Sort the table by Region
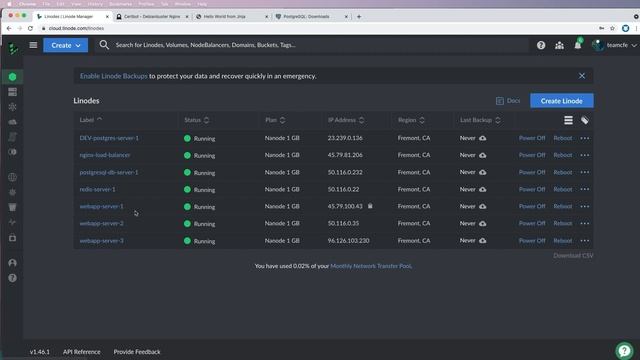The width and height of the screenshot is (640, 360). point(411,120)
